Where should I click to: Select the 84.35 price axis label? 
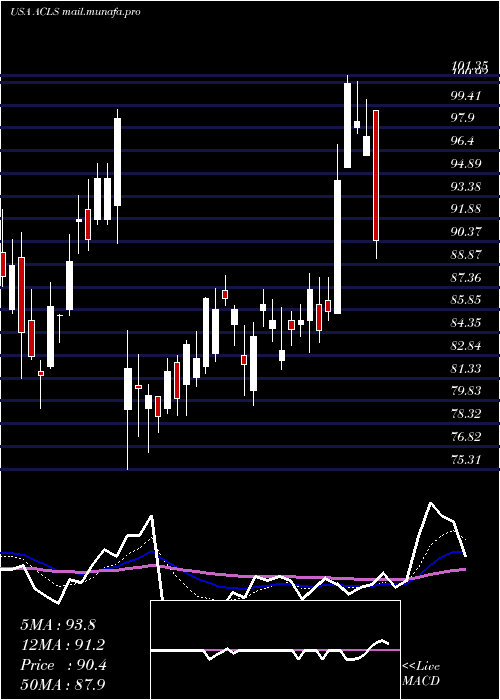click(466, 323)
